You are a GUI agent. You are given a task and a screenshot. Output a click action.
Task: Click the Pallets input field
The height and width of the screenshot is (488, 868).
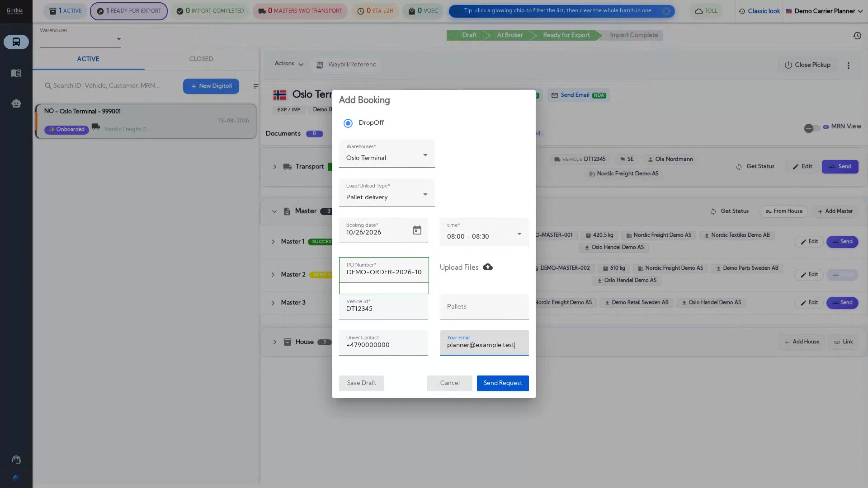484,307
